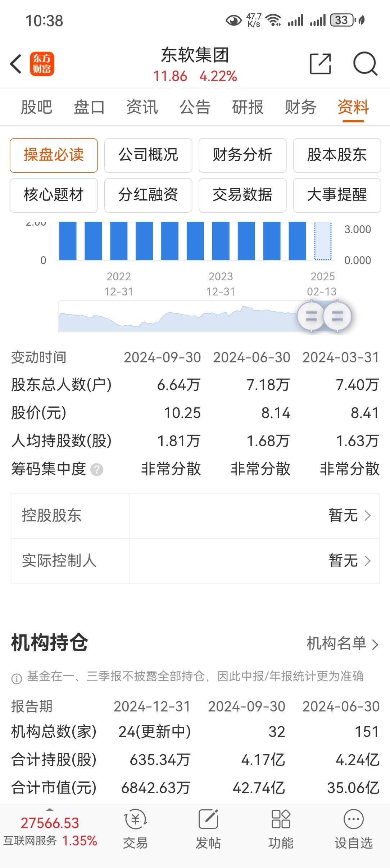Open the 核心题材 section

54,195
